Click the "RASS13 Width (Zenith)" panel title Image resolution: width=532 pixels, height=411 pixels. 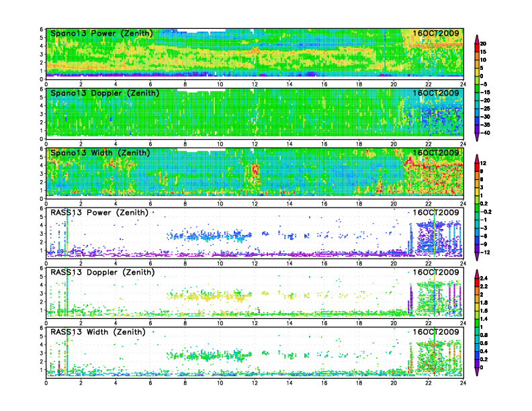click(97, 332)
